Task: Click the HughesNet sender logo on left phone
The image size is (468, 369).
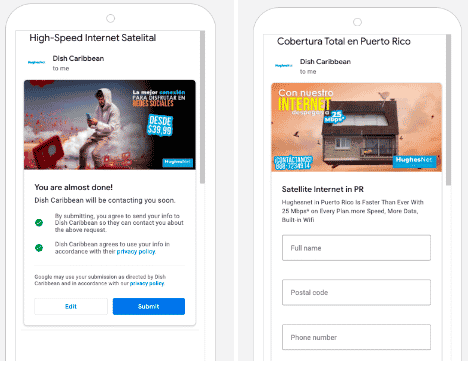Action: pyautogui.click(x=36, y=62)
